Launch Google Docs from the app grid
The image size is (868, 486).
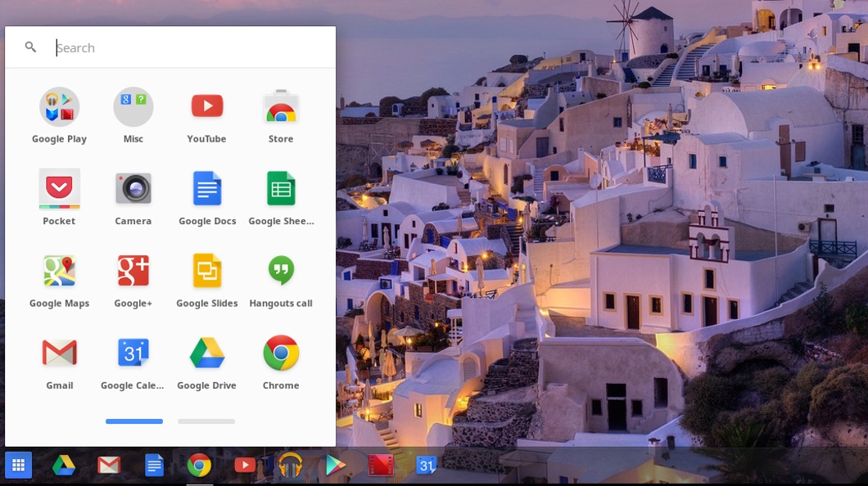pyautogui.click(x=206, y=188)
